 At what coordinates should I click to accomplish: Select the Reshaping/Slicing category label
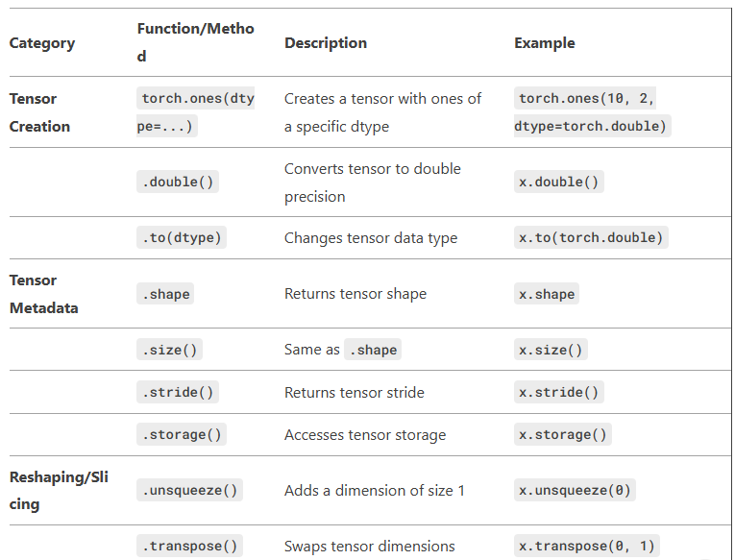pos(59,490)
